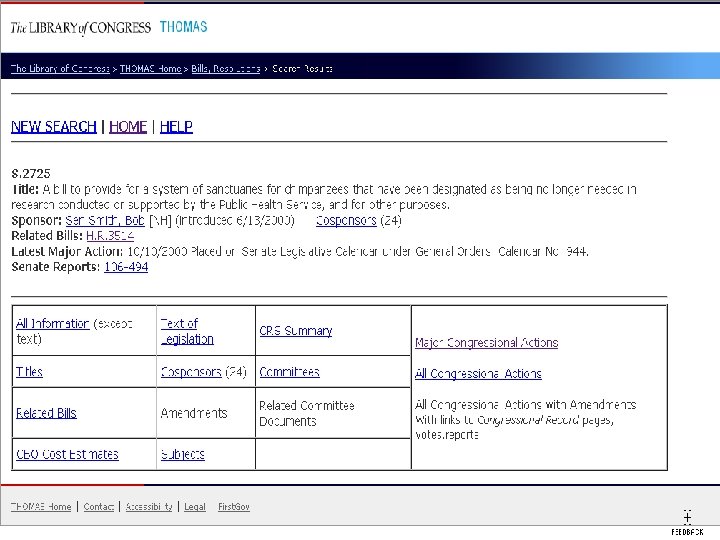
Task: Click the Title label of the bill
Action: (x=25, y=189)
